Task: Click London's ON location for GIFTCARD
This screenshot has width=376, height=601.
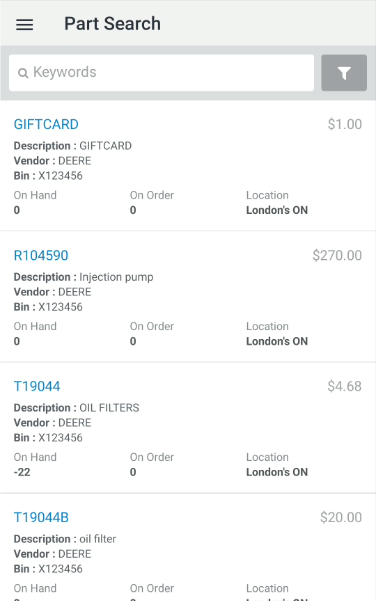Action: (277, 210)
